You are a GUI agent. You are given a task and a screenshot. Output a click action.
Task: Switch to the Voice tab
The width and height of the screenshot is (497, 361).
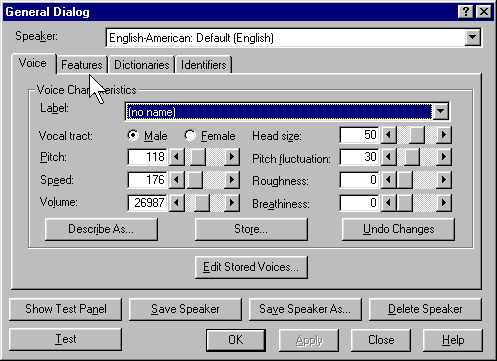coord(33,63)
